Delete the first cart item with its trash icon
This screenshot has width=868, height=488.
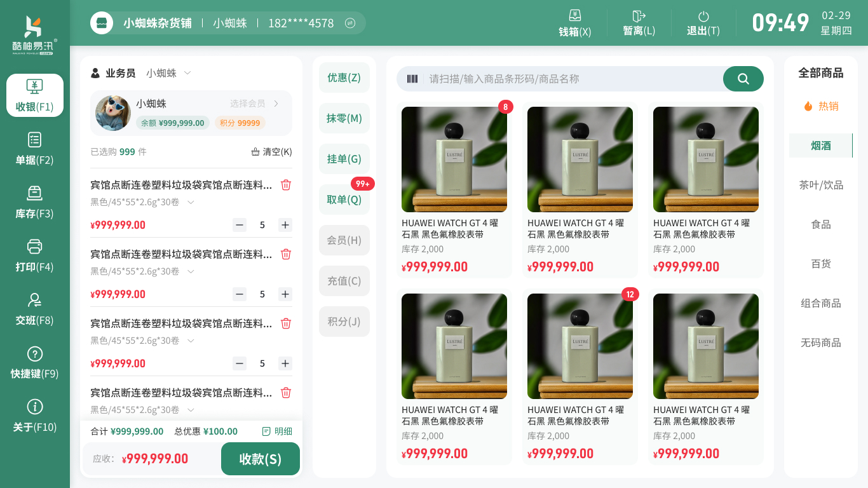coord(286,185)
